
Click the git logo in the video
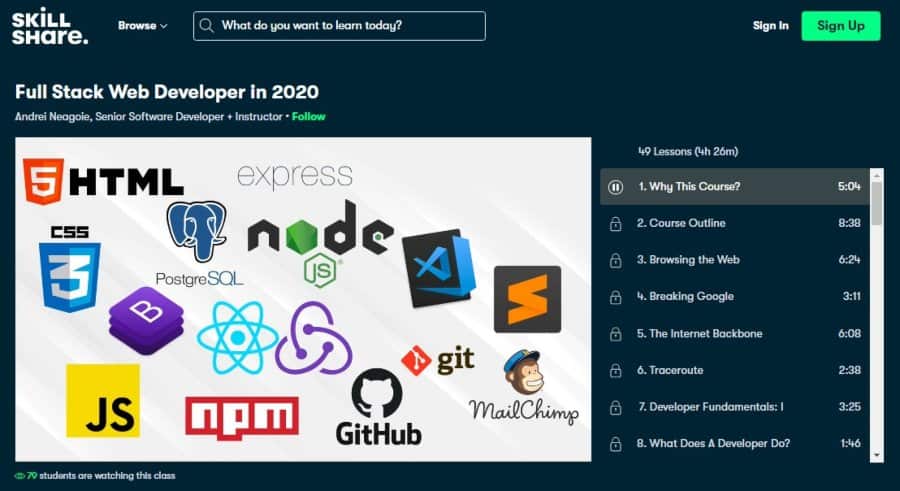438,361
